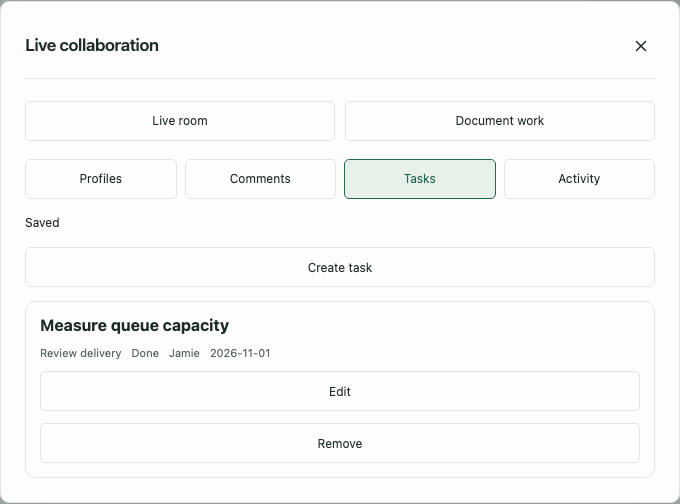Click the assignee name Jamie
This screenshot has width=680, height=504.
click(x=184, y=353)
